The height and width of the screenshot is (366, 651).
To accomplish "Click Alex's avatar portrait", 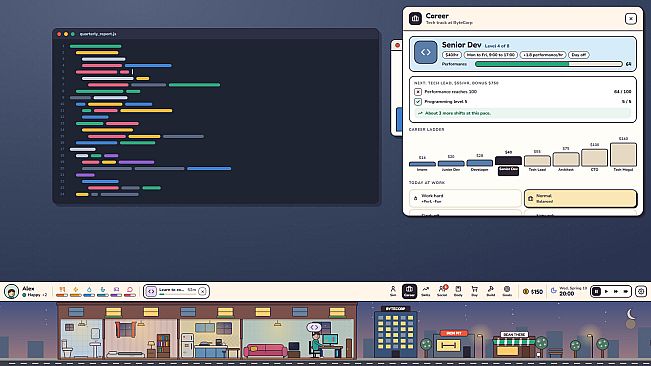I will (12, 291).
